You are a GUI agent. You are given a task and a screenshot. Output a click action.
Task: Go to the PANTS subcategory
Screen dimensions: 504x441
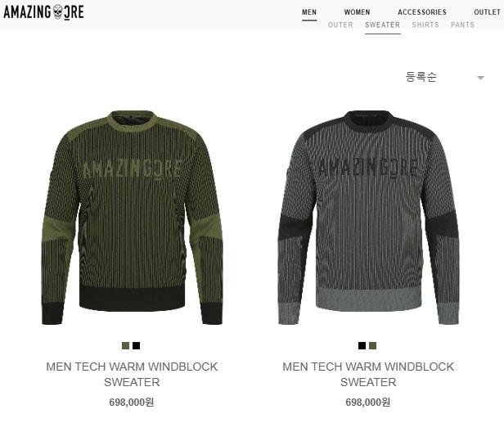(462, 25)
